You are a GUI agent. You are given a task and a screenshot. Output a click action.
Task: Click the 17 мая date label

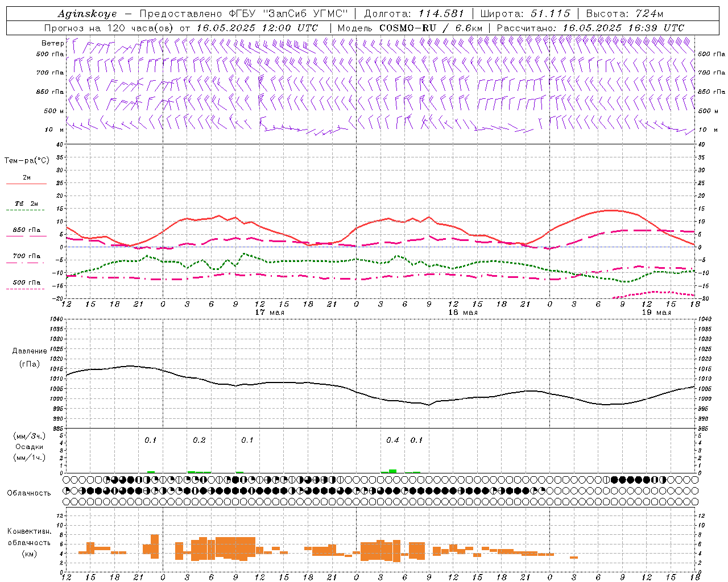coord(270,313)
